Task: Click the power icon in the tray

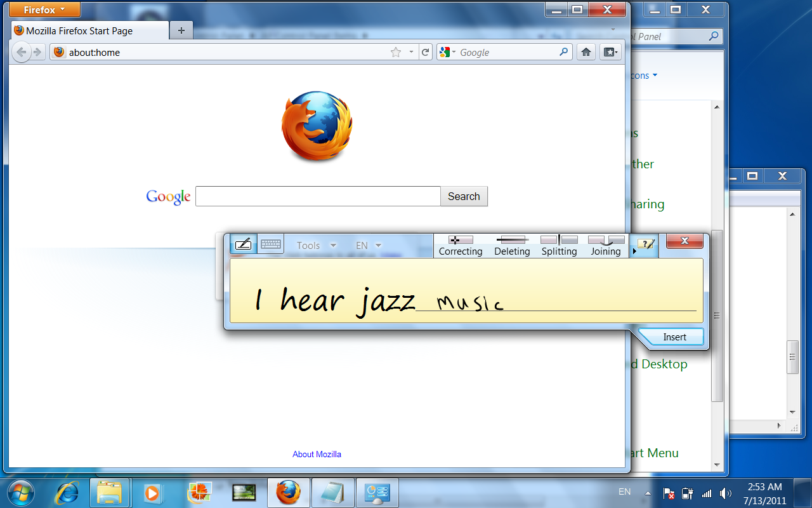Action: [687, 493]
